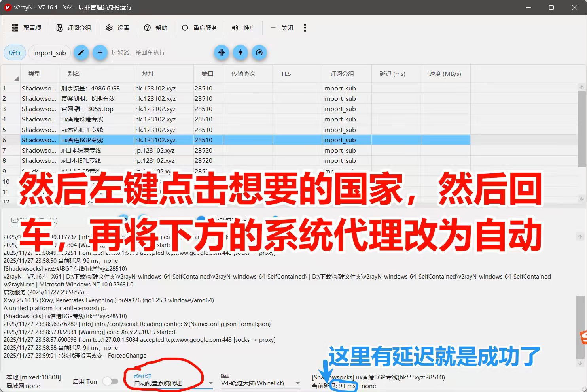The image size is (587, 392).
Task: Run latency test with the lightning icon
Action: pos(240,53)
